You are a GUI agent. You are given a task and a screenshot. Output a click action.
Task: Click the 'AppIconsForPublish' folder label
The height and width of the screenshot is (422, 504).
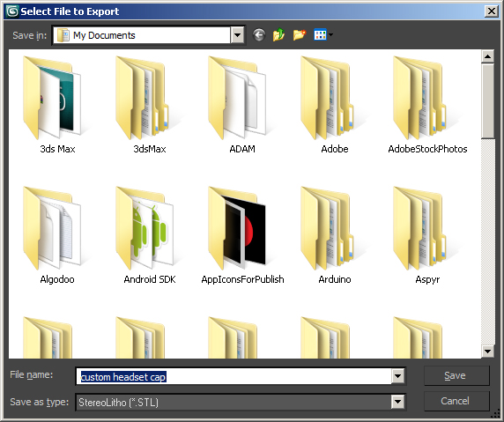[242, 279]
